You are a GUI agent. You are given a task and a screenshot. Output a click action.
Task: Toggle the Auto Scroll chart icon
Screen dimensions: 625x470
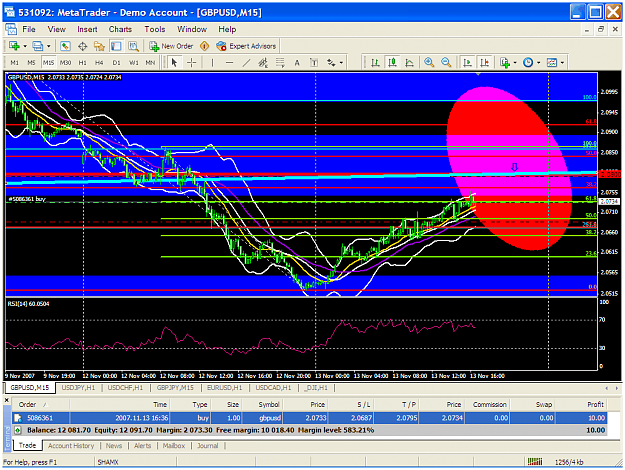pyautogui.click(x=467, y=63)
